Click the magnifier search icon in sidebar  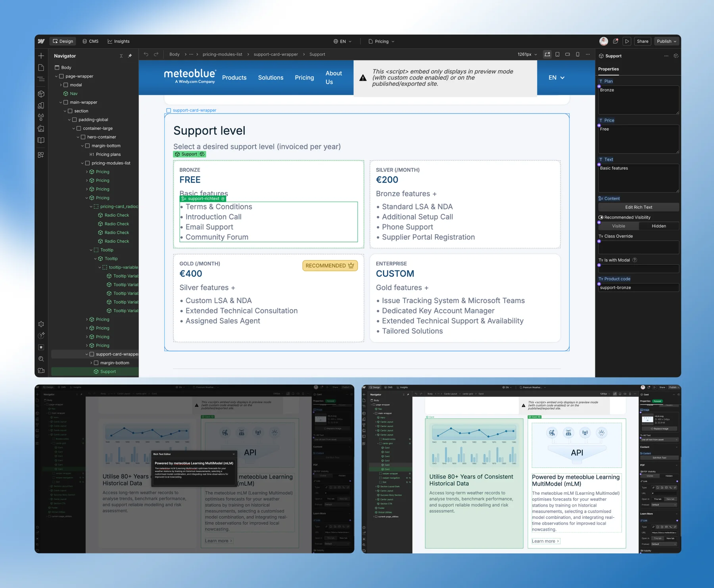[41, 359]
